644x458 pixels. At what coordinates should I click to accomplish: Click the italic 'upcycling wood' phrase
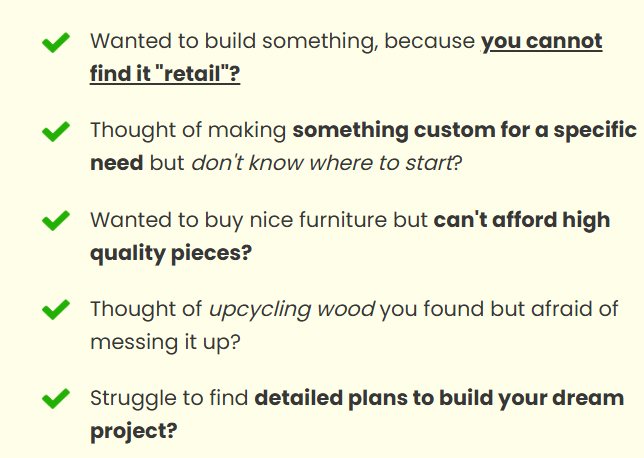tap(292, 310)
